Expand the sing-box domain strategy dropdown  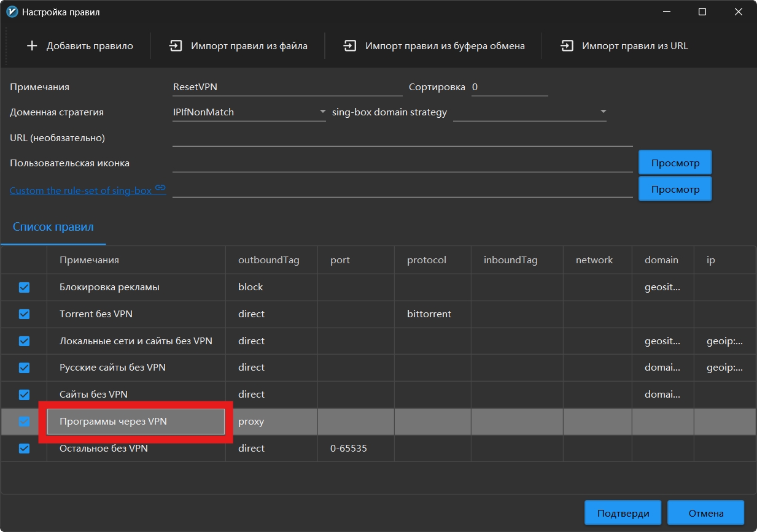pos(529,112)
